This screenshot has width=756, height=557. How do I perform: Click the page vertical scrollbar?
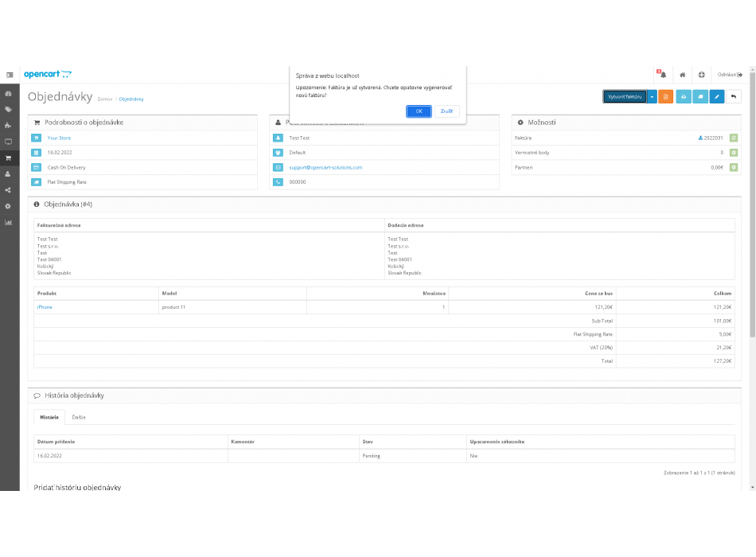point(752,204)
